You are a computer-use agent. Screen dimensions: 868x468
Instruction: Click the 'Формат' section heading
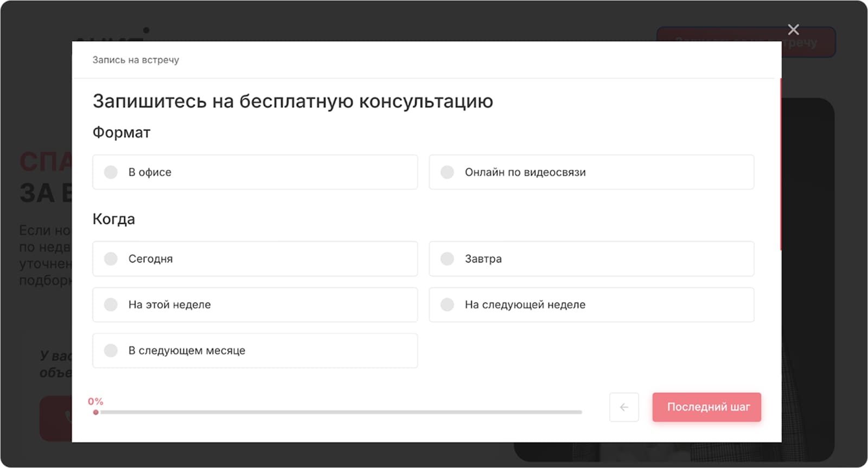click(x=121, y=132)
